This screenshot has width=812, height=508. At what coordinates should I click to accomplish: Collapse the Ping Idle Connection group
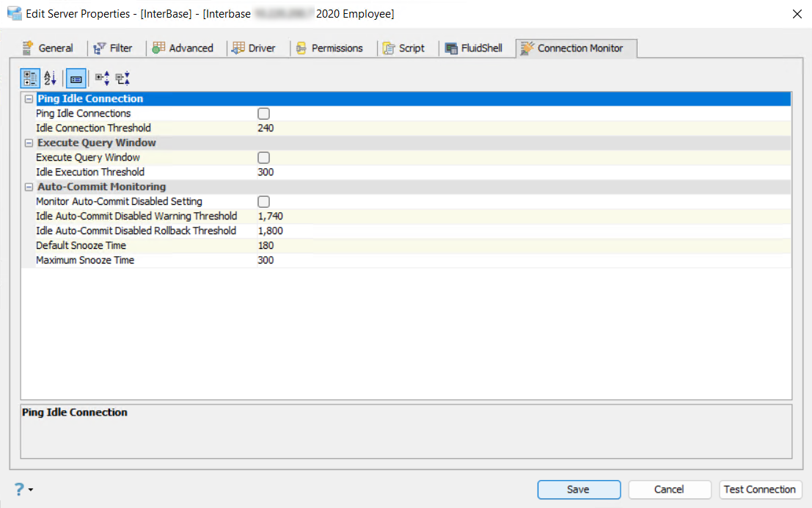[29, 99]
